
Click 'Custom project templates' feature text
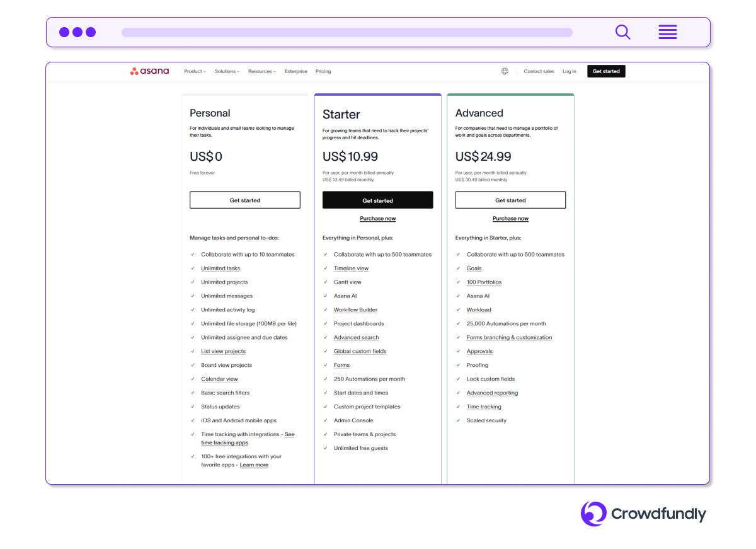click(367, 407)
